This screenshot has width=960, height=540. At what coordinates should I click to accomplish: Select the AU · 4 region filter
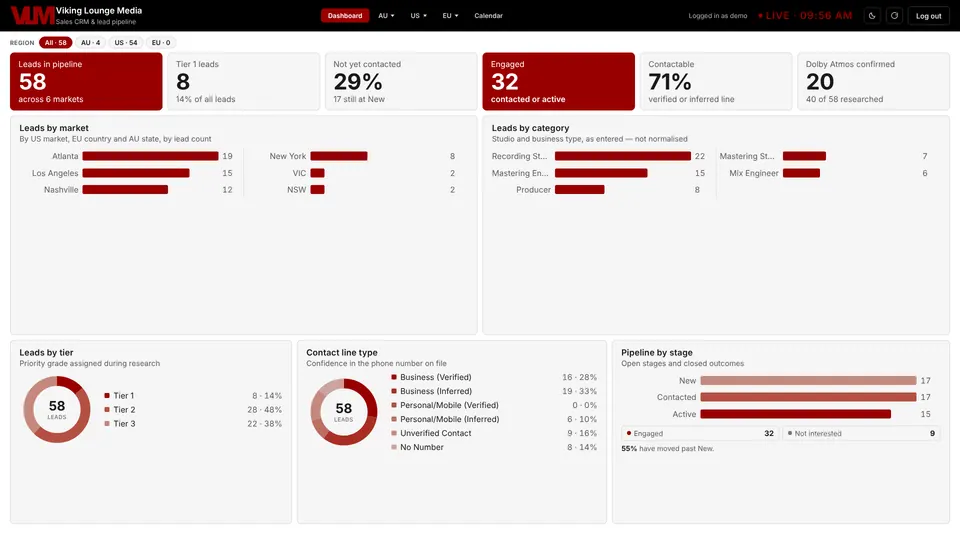(91, 43)
